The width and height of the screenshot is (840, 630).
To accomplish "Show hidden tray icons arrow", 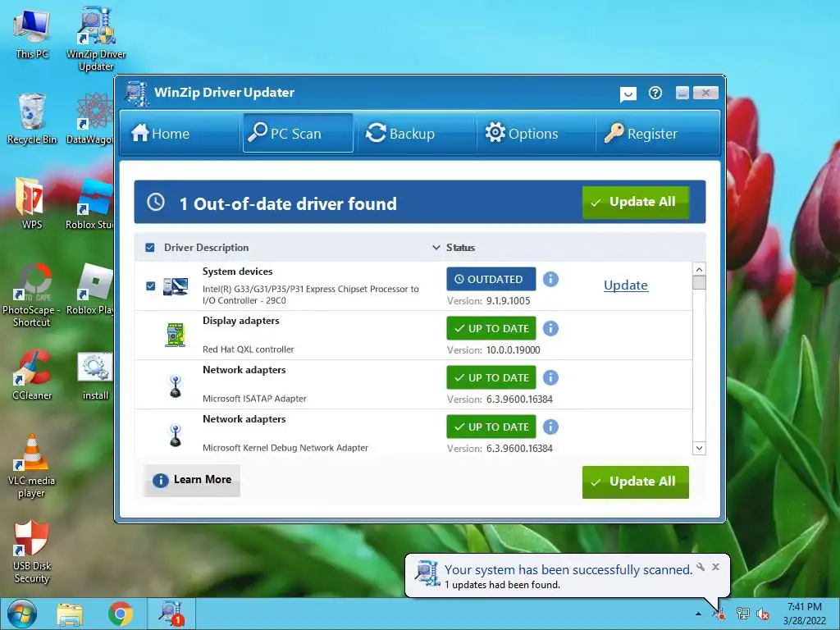I will point(698,614).
